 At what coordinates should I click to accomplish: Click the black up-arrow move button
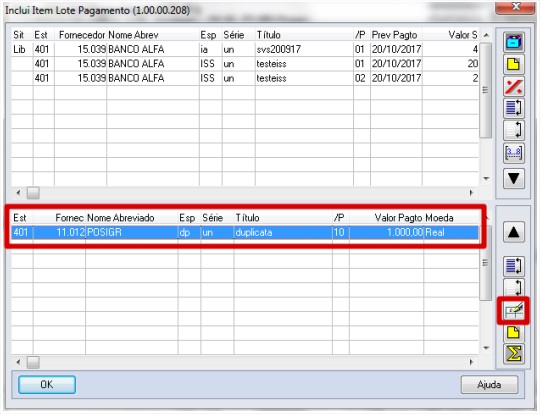[513, 232]
